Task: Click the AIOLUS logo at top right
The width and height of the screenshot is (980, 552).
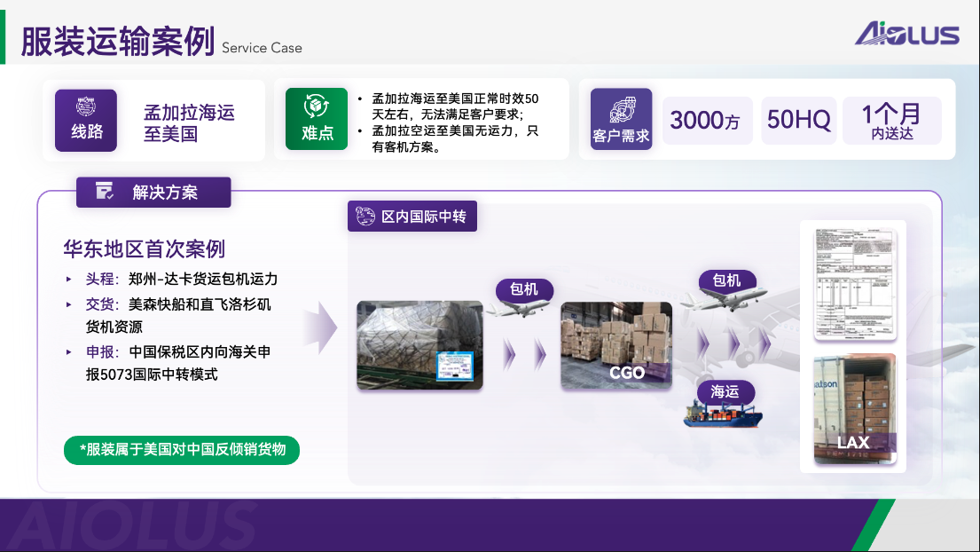Action: coord(906,34)
